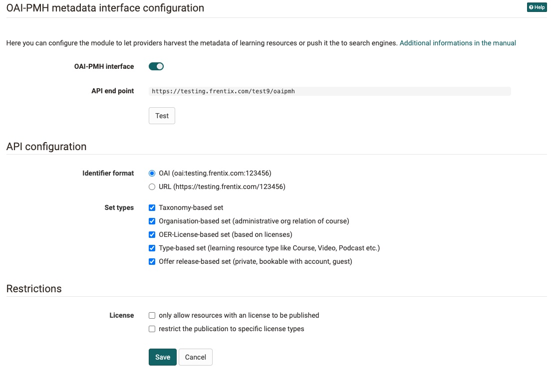
Task: Disable the OAI-PMH interface toggle
Action: 156,66
